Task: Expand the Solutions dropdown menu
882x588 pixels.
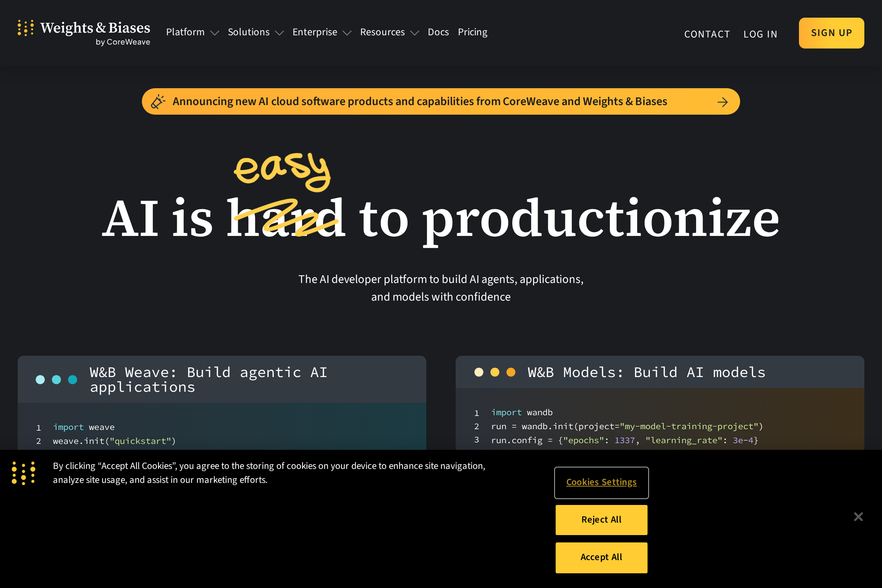Action: pyautogui.click(x=255, y=32)
